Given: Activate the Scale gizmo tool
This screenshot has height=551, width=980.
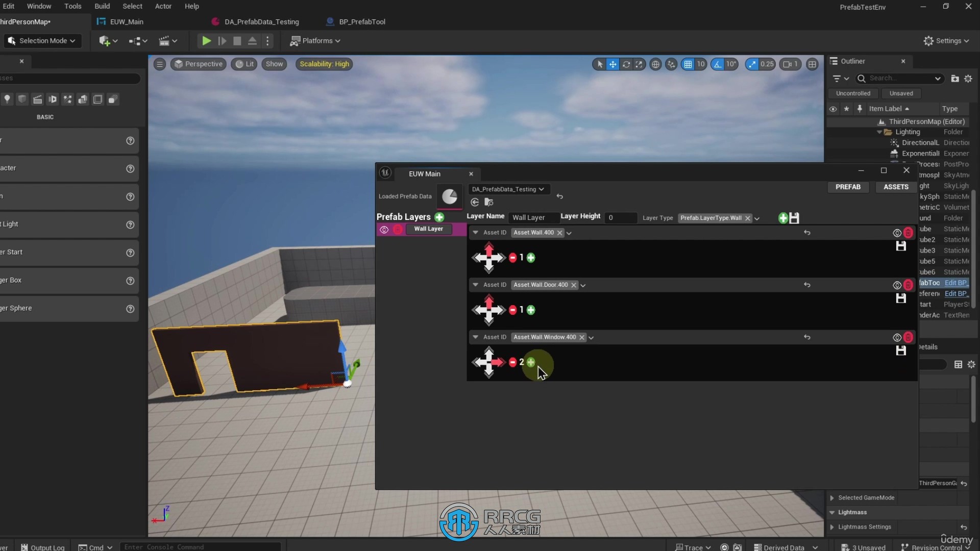Looking at the screenshot, I should coord(639,64).
